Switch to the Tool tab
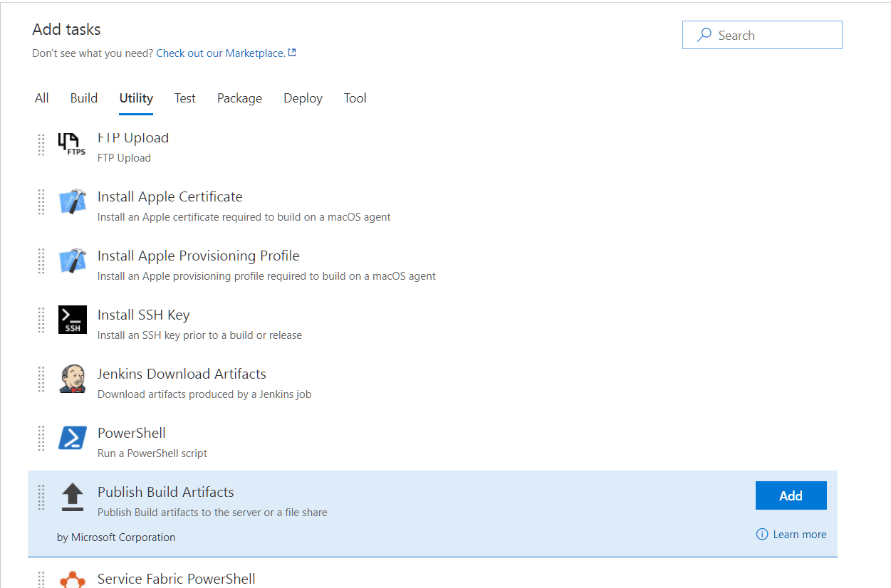This screenshot has width=891, height=588. 355,98
